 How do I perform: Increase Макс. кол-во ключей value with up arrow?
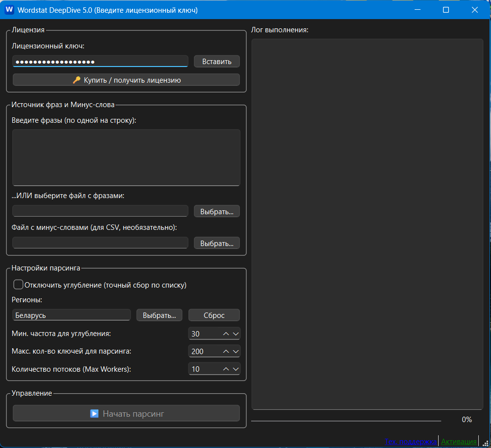coord(226,351)
